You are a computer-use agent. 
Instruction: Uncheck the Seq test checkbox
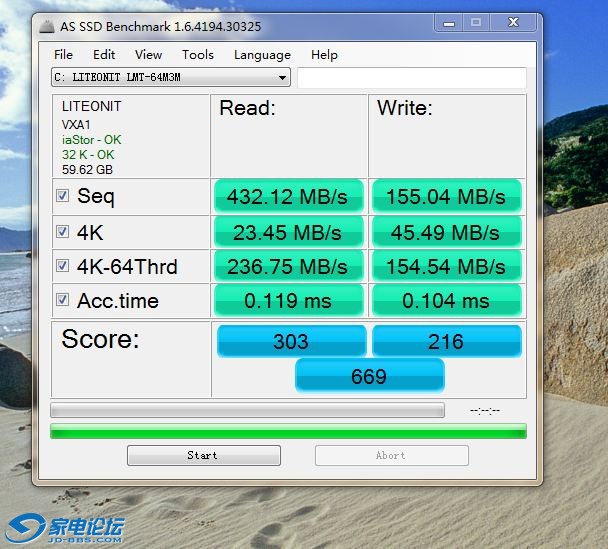(63, 196)
